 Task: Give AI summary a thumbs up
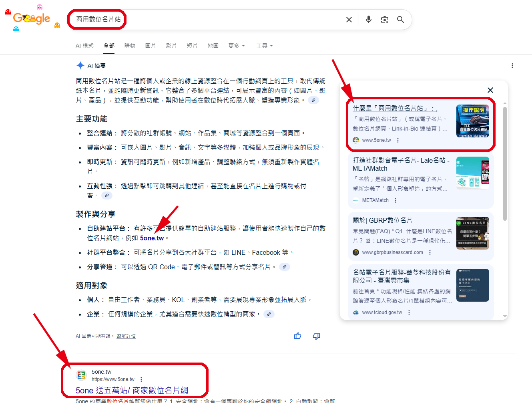pos(297,336)
